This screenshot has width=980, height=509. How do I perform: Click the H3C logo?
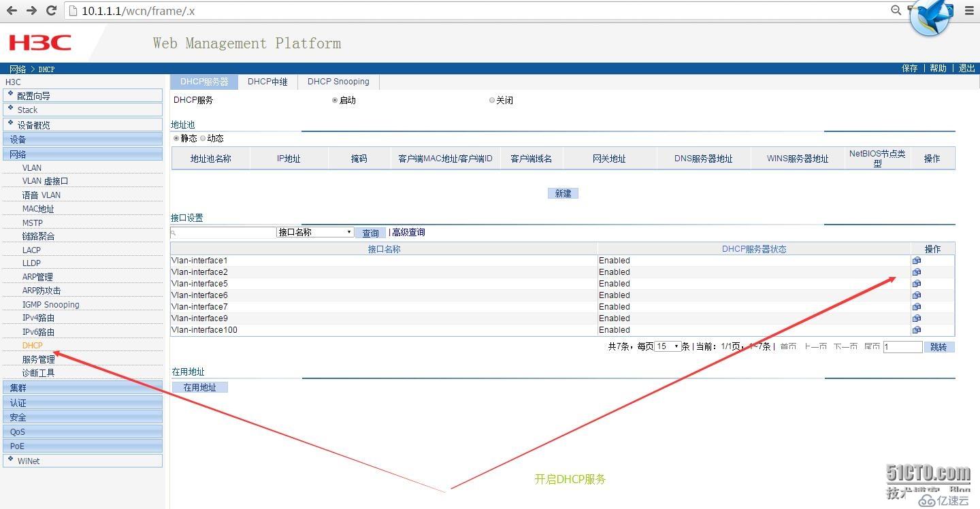(x=40, y=43)
